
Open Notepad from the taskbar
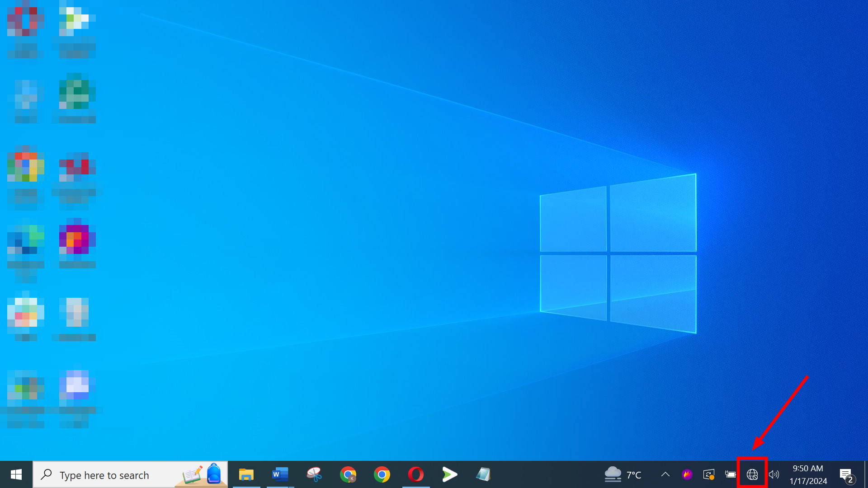click(x=484, y=475)
